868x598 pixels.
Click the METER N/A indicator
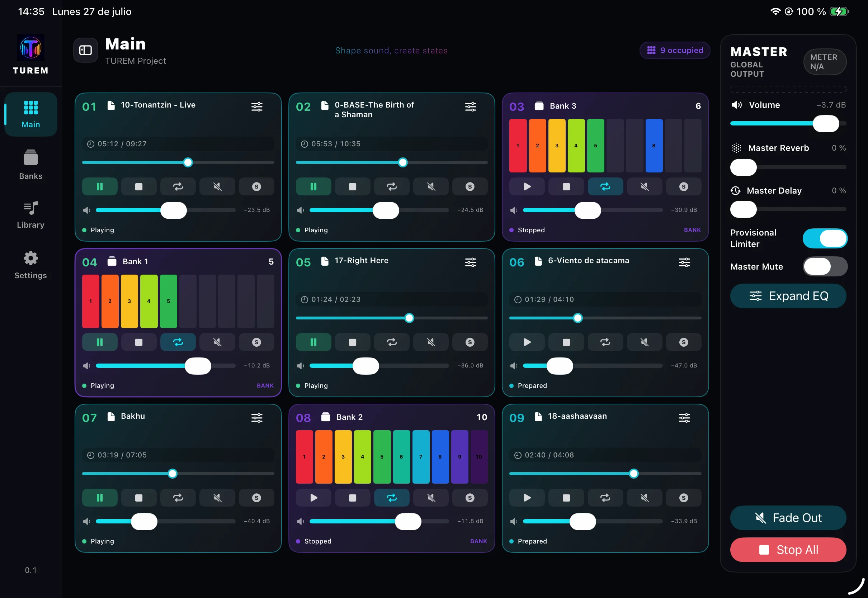click(x=825, y=62)
